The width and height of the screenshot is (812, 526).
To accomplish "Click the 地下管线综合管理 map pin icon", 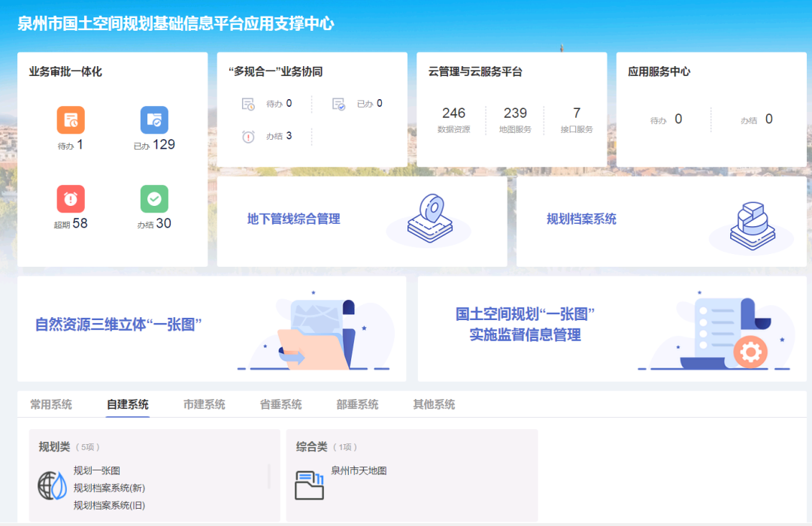I will coord(430,218).
